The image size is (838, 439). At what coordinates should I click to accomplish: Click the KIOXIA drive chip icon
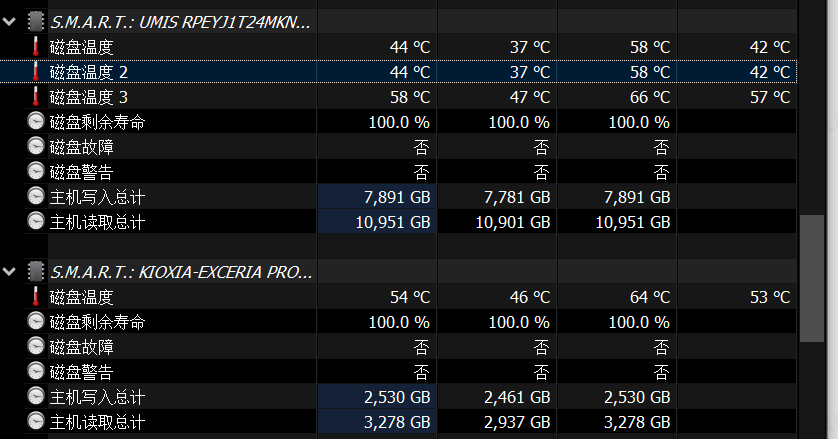coord(36,272)
